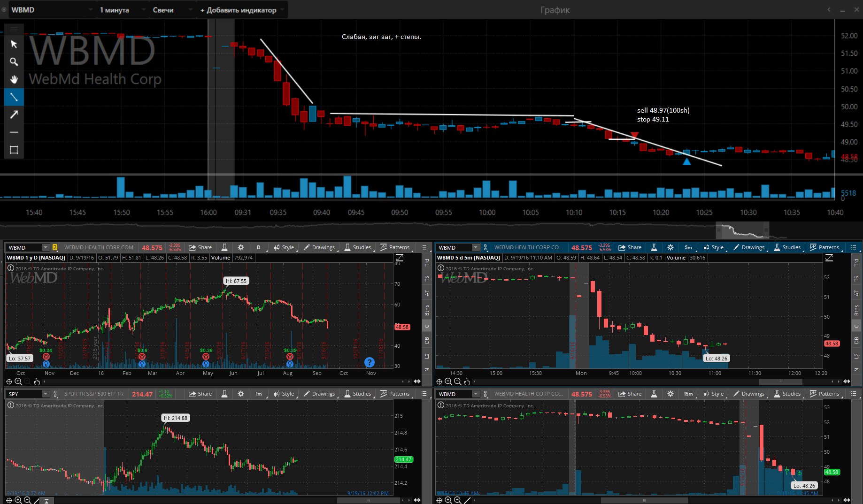Viewport: 863px width, 504px height.
Task: Open Style menu in SPY chart
Action: (x=285, y=394)
